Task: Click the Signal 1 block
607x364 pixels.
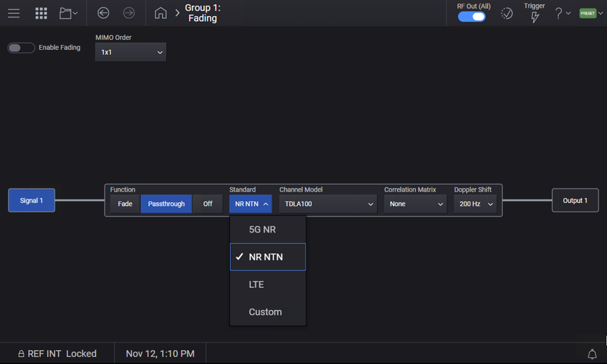Action: tap(31, 201)
